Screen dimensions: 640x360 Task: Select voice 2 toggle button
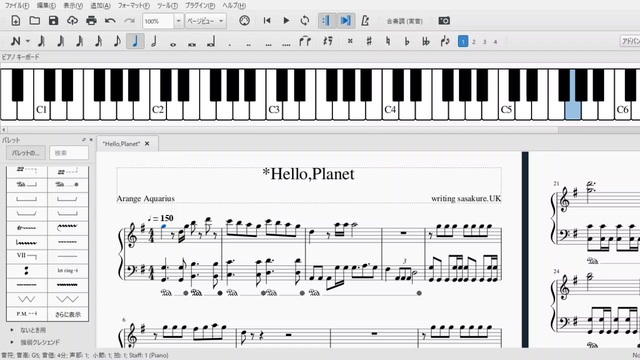[474, 42]
